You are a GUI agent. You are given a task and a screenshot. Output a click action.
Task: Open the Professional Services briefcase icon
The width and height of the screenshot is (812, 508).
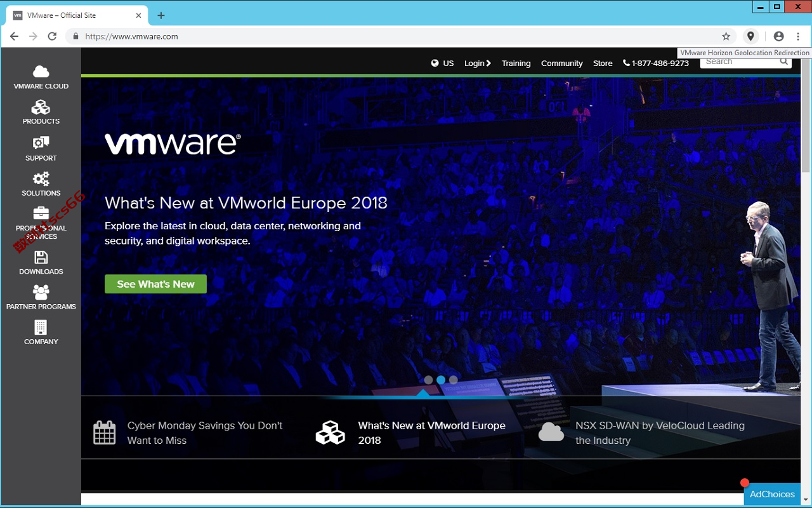(41, 213)
